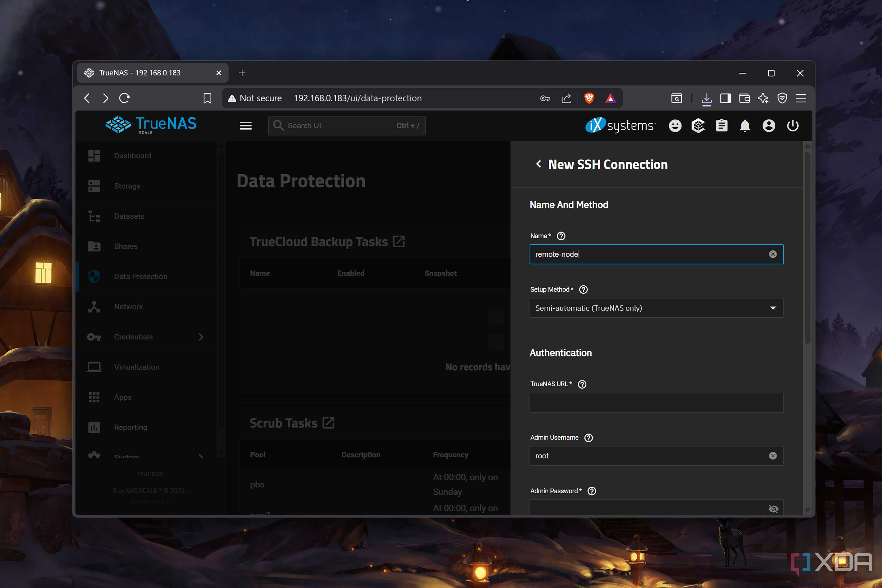Show help for Admin Password
The width and height of the screenshot is (882, 588).
(592, 491)
